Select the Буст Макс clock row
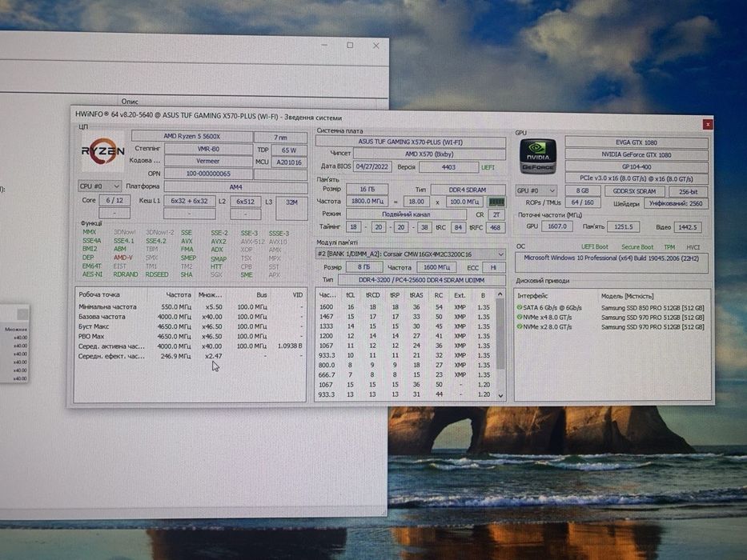The width and height of the screenshot is (747, 560). pos(191,326)
